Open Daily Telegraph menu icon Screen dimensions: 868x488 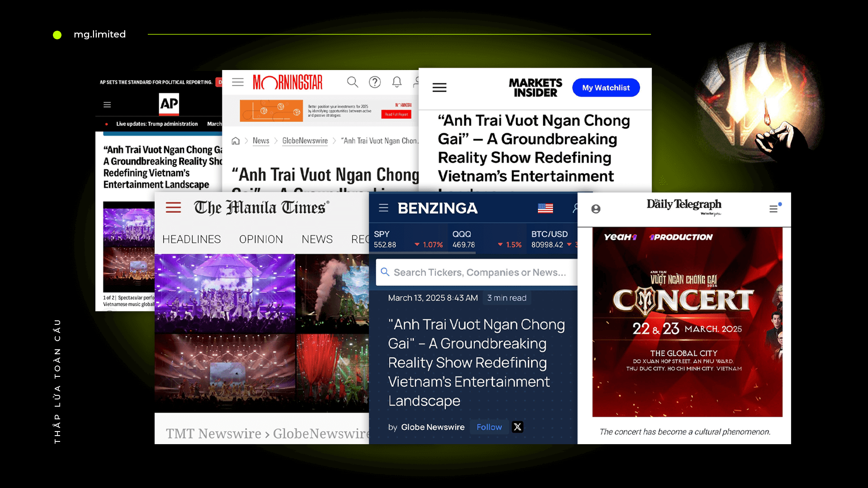[774, 208]
